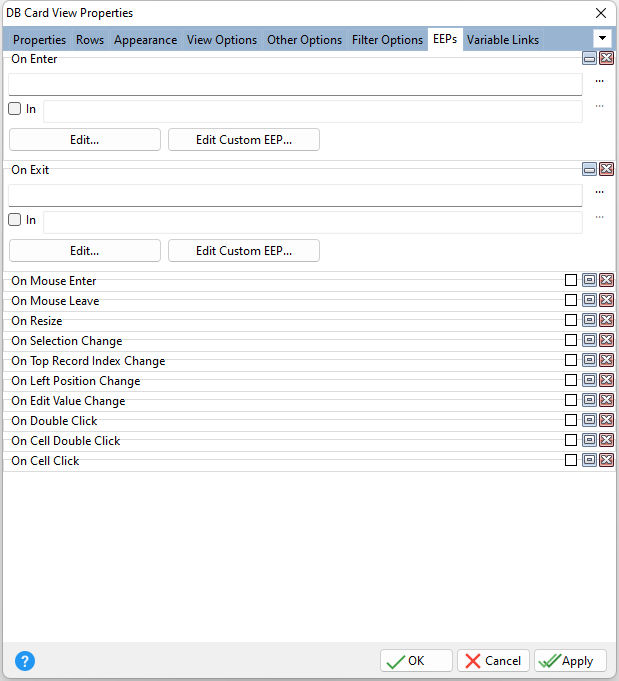Screen dimensions: 619x681
Task: Expand the On Mouse Enter section
Action: point(589,280)
